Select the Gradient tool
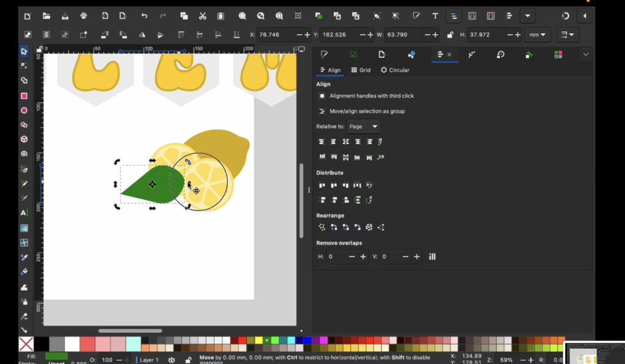 [24, 228]
